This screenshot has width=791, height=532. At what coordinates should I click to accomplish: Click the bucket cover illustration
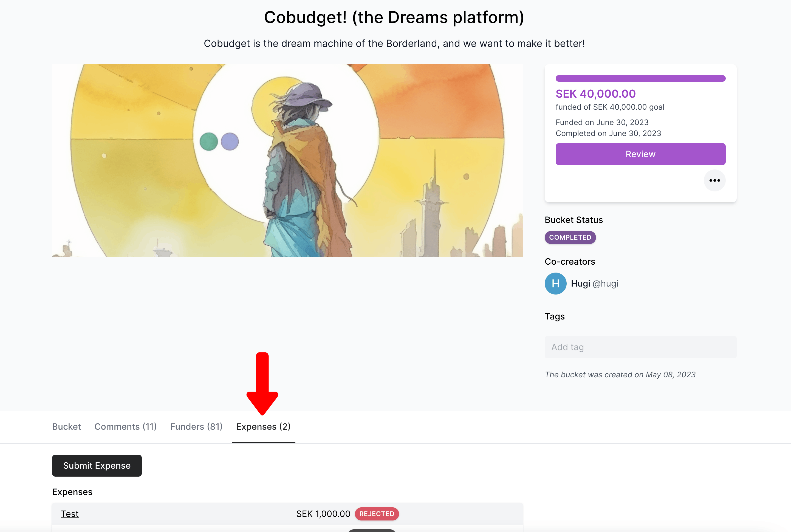pos(287,160)
